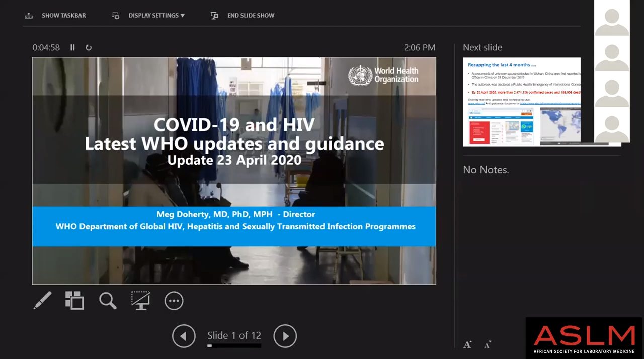644x359 pixels.
Task: Restart the presentation timer
Action: [x=89, y=47]
